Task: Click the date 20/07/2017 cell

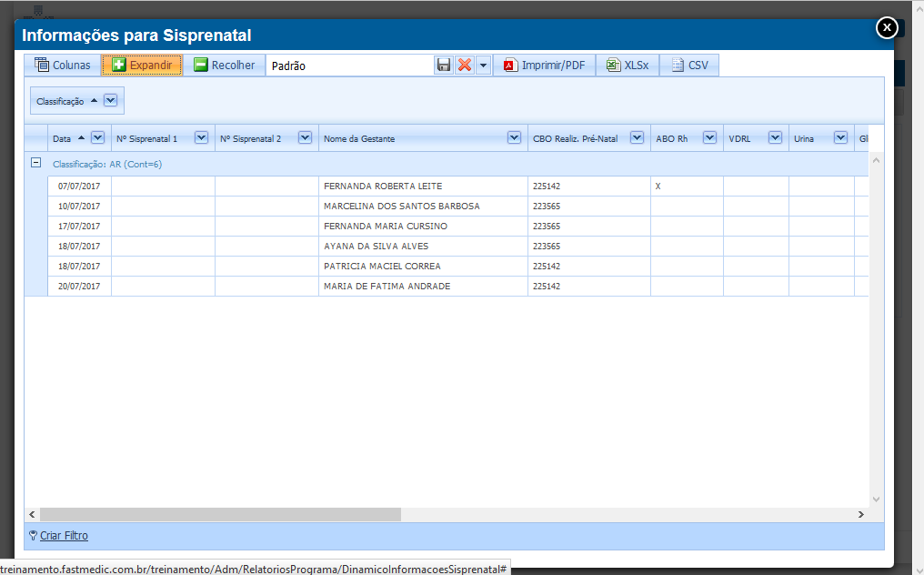Action: click(79, 286)
